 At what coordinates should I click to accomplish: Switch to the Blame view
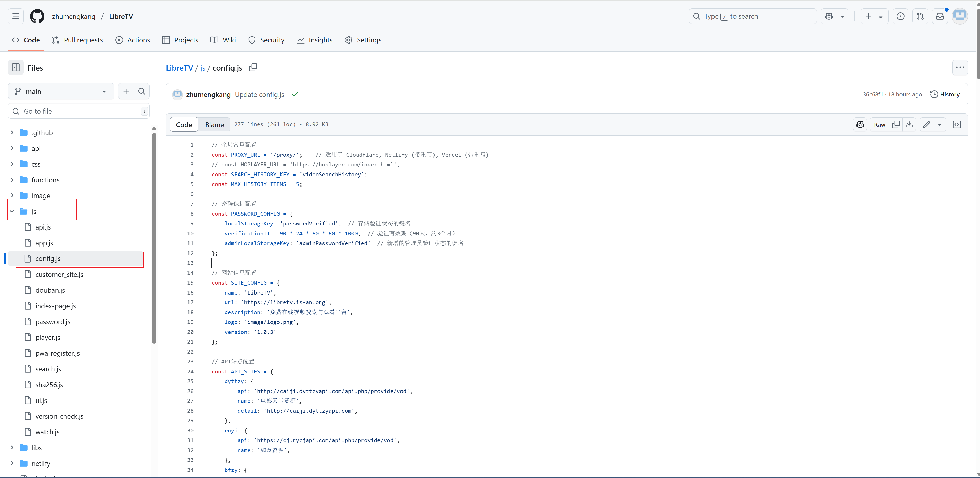(215, 124)
